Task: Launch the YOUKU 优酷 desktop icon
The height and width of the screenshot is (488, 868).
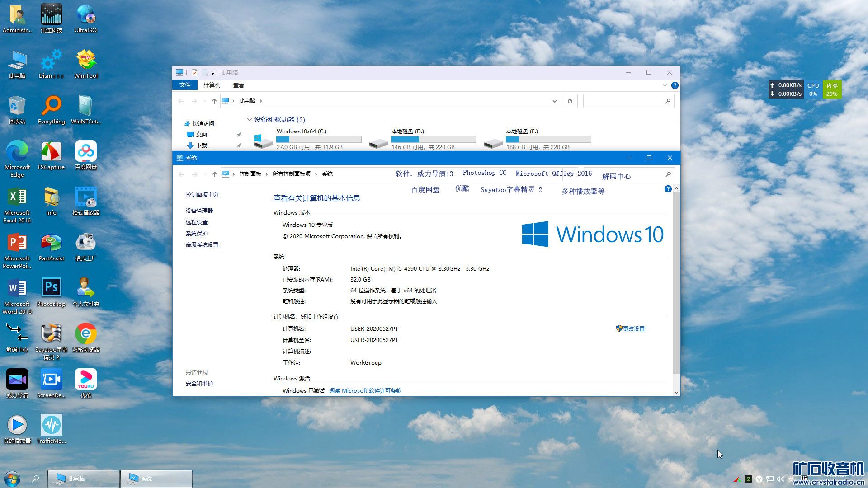Action: tap(85, 380)
